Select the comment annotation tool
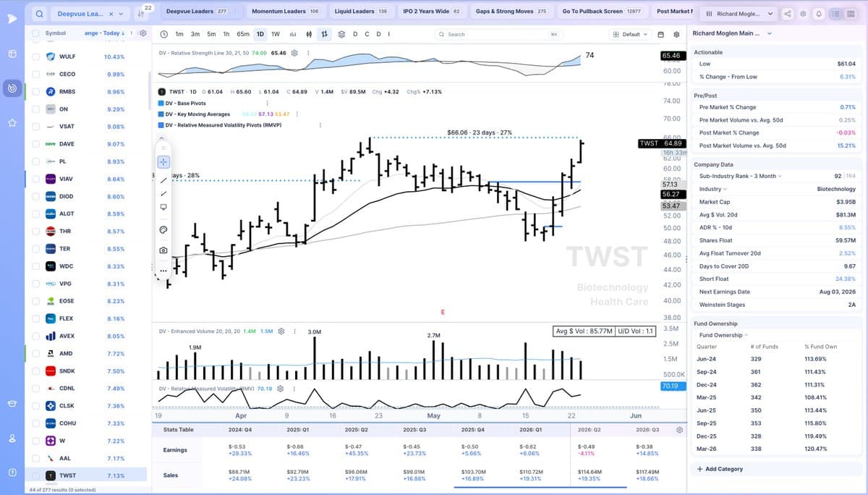Viewport: 868px width, 495px height. pos(163,207)
